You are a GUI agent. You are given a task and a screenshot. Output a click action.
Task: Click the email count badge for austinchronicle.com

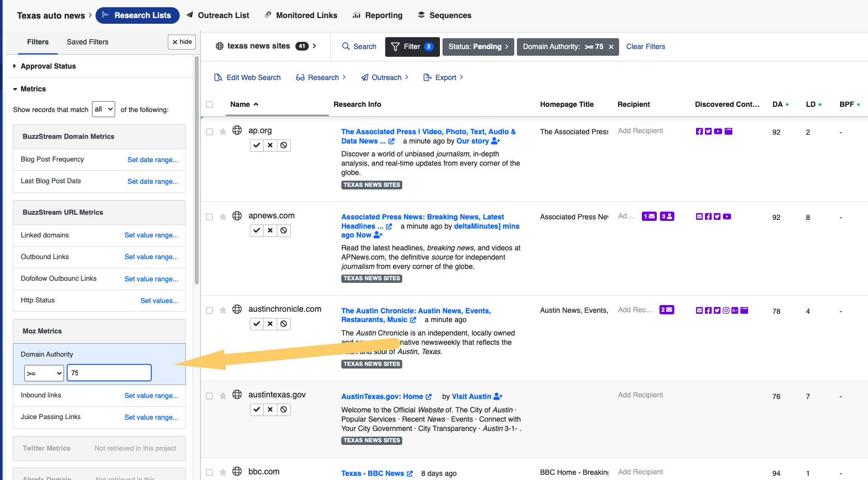click(x=667, y=310)
